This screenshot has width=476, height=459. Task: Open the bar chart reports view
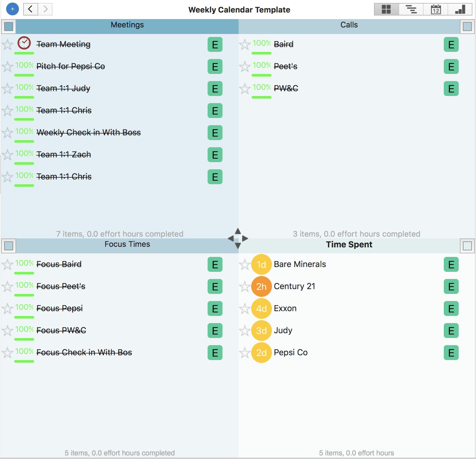(460, 9)
